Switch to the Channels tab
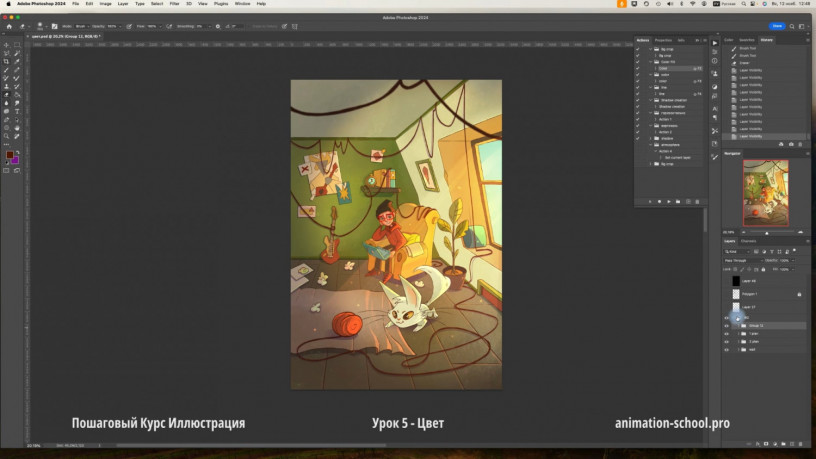 (x=748, y=241)
